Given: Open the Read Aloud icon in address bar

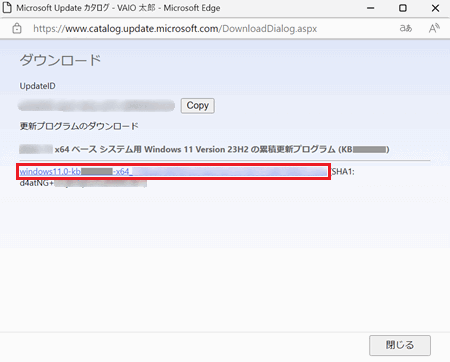Looking at the screenshot, I should point(434,29).
